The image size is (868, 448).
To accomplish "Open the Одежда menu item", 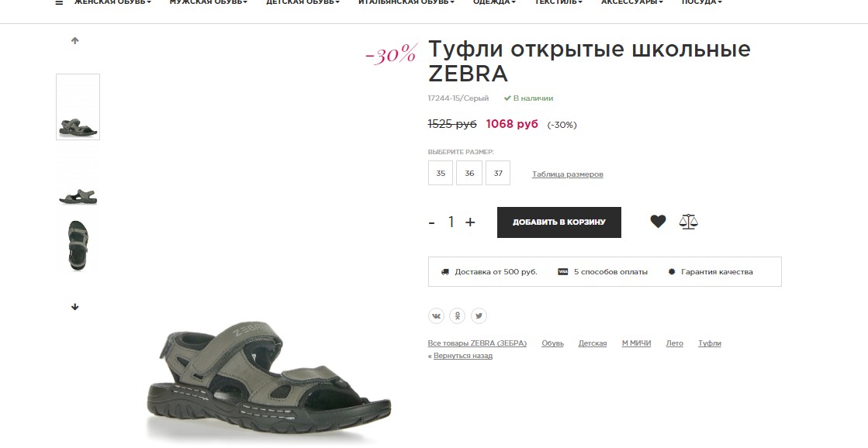I will (494, 2).
